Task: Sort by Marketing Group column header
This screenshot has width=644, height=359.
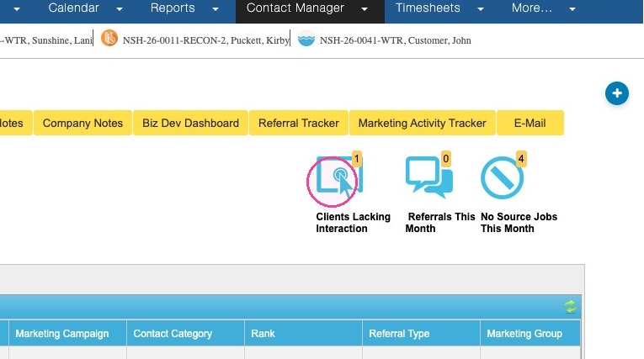Action: (x=530, y=333)
